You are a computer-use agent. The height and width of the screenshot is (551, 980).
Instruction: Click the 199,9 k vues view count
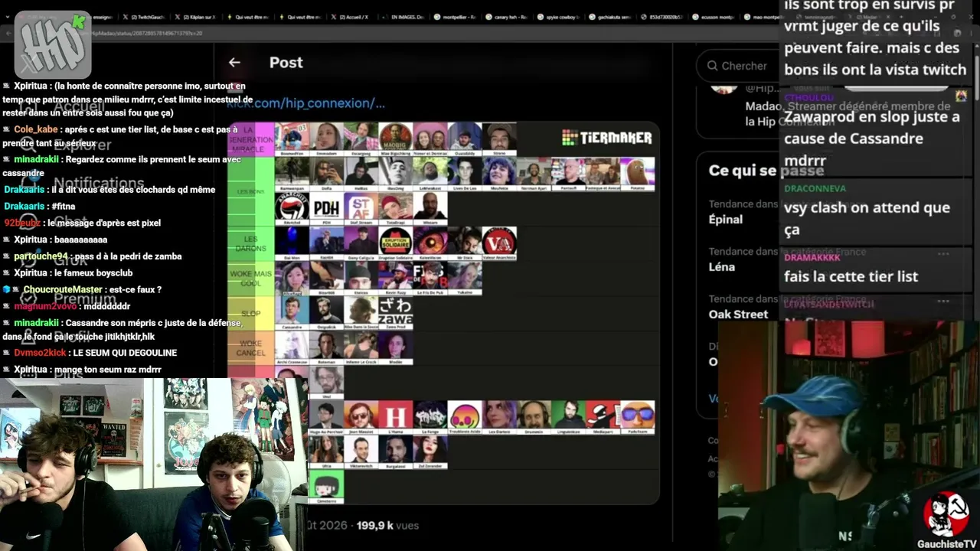coord(387,526)
